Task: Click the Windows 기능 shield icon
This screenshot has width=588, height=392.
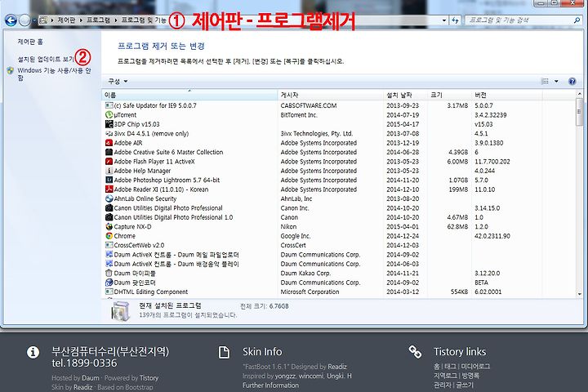Action: coord(11,70)
